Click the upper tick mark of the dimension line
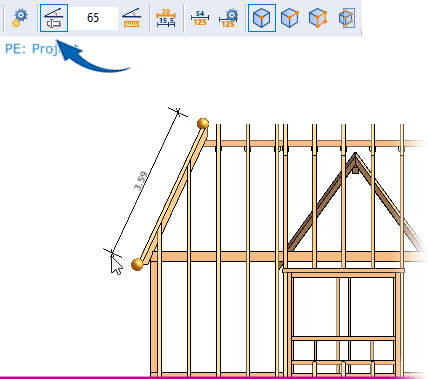Image resolution: width=428 pixels, height=379 pixels. (178, 112)
